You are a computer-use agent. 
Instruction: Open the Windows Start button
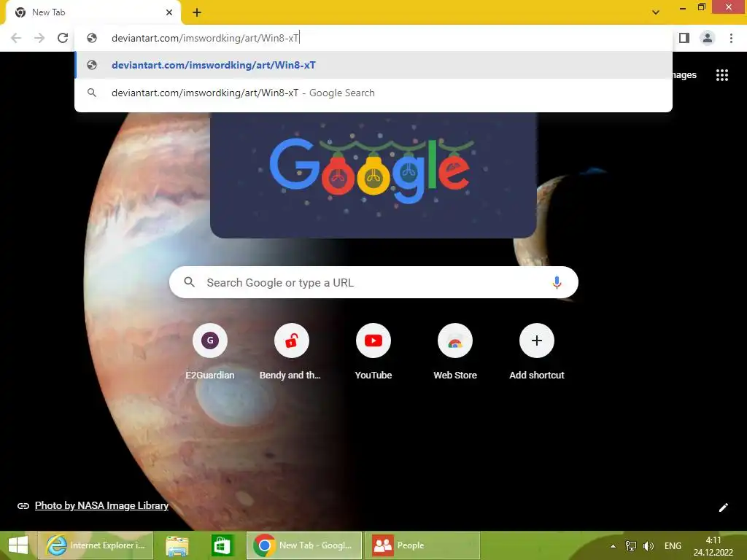(x=18, y=545)
